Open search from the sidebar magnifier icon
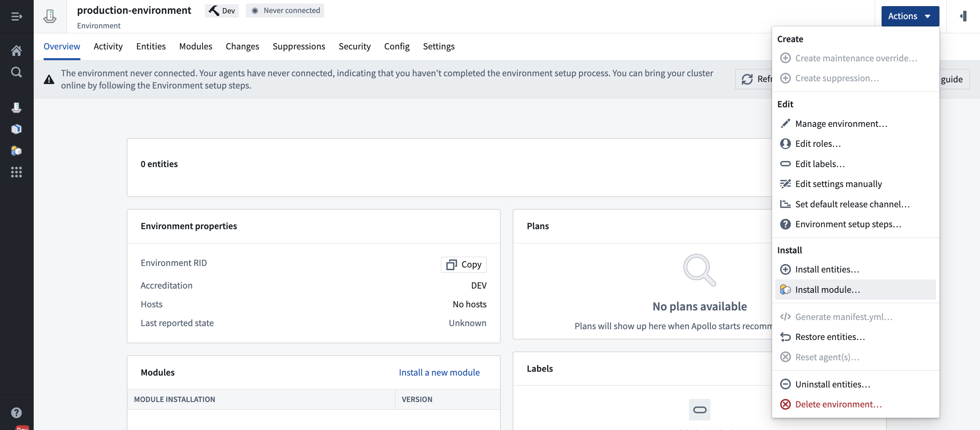This screenshot has height=430, width=980. [16, 72]
